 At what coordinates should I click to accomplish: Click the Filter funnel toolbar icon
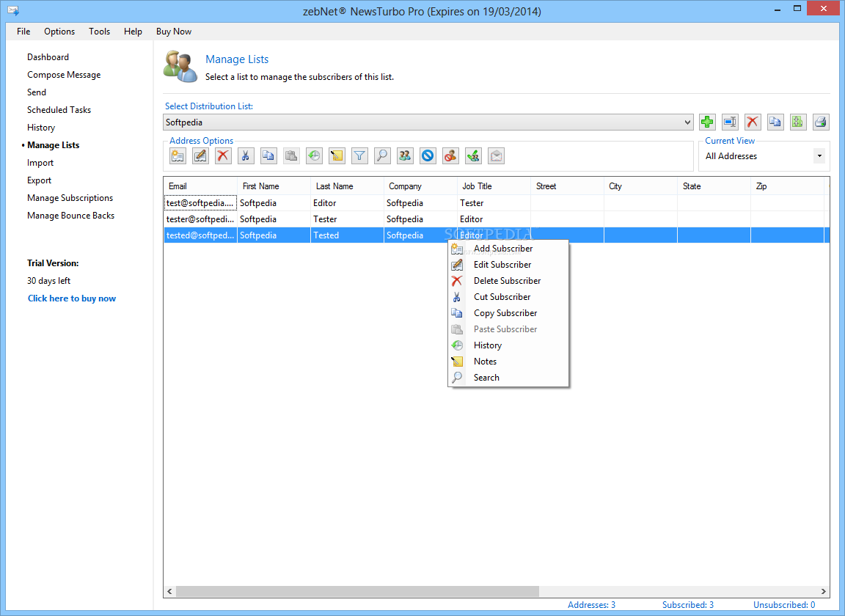(359, 156)
